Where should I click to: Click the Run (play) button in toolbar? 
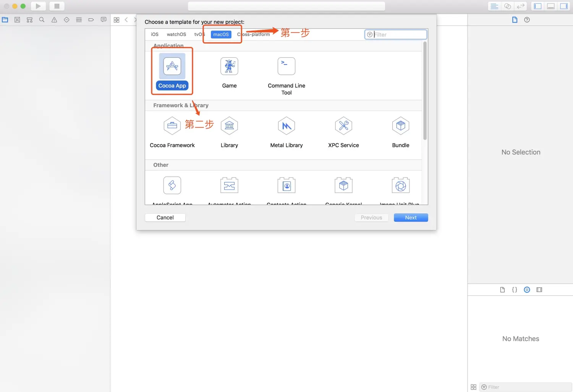click(x=38, y=6)
